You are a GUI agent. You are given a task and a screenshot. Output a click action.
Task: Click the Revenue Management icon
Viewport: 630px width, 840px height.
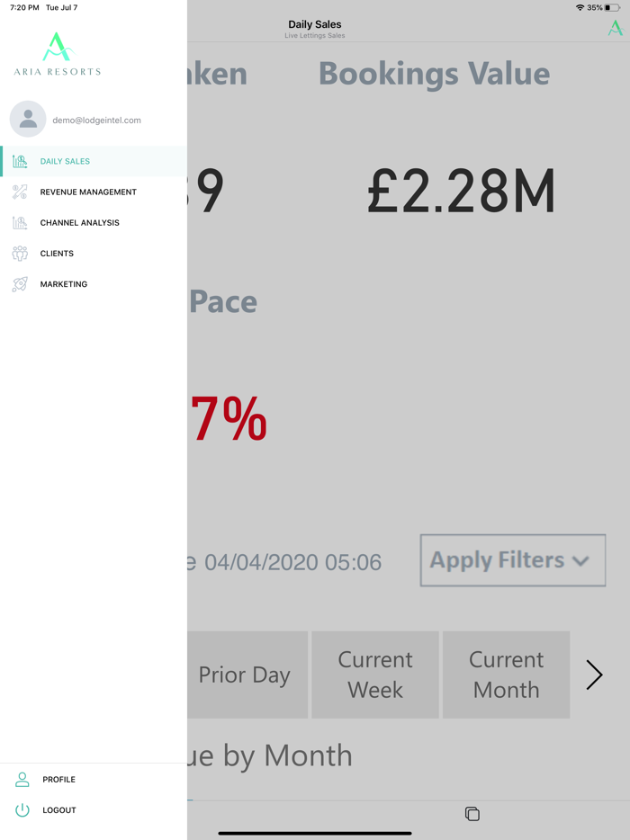click(x=20, y=192)
